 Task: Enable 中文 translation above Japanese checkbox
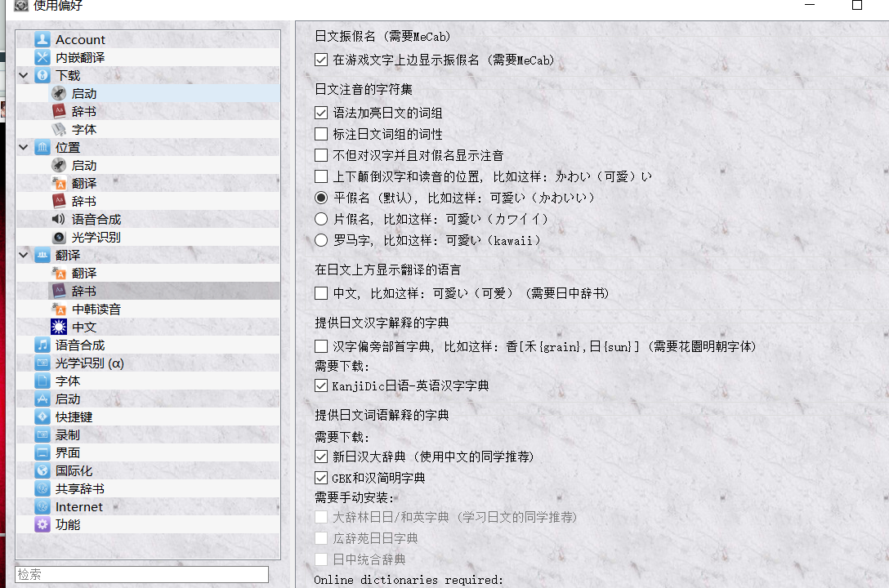click(321, 293)
